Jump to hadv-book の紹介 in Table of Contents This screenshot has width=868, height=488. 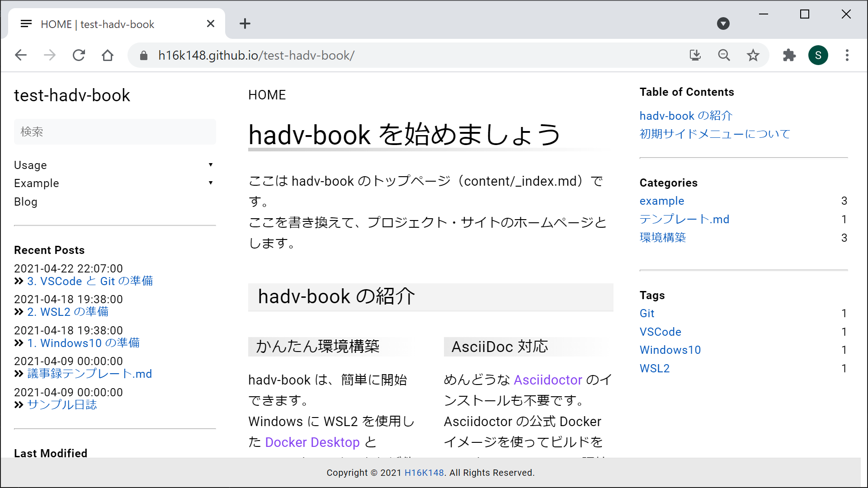[x=686, y=116]
